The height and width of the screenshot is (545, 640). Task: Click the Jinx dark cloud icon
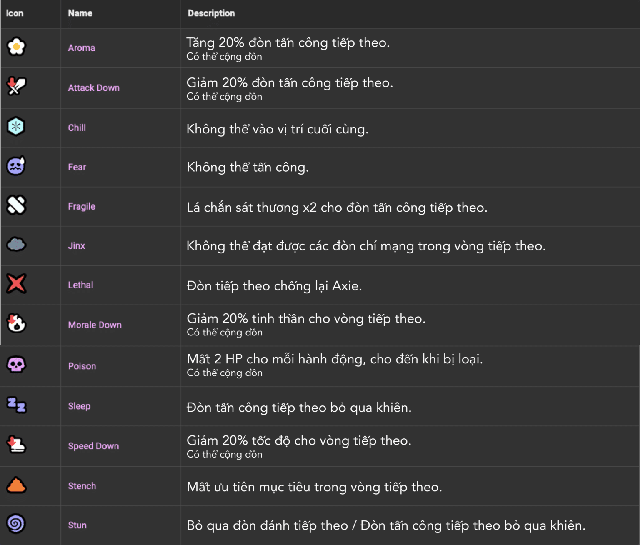tap(16, 245)
